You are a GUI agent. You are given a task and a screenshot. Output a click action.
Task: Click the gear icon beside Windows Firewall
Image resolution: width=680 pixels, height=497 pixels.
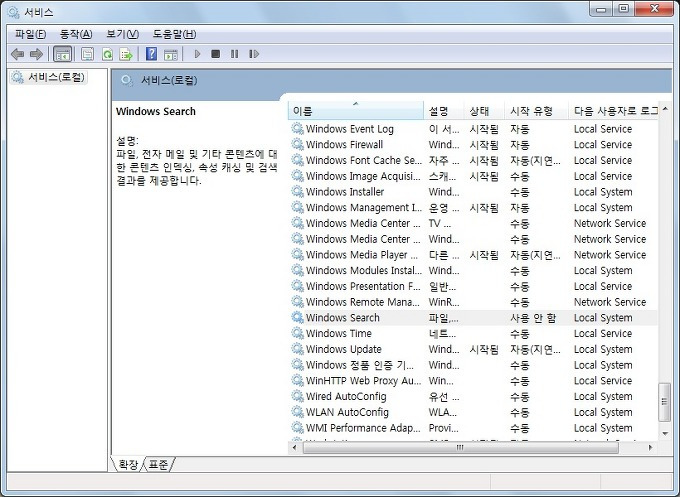click(298, 144)
